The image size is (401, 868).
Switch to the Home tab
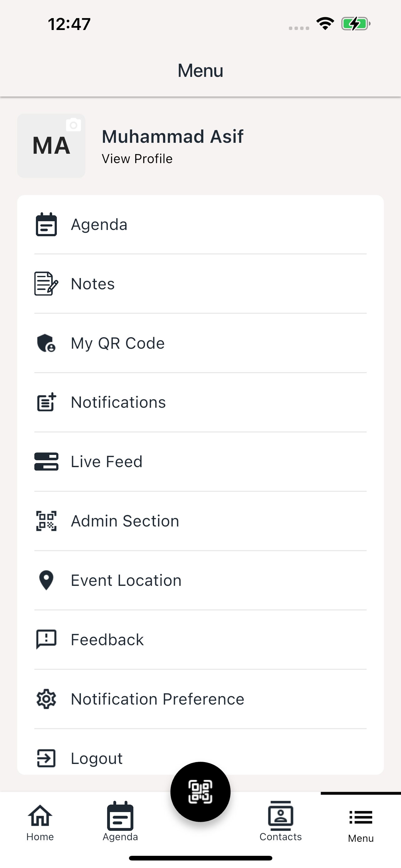[40, 822]
